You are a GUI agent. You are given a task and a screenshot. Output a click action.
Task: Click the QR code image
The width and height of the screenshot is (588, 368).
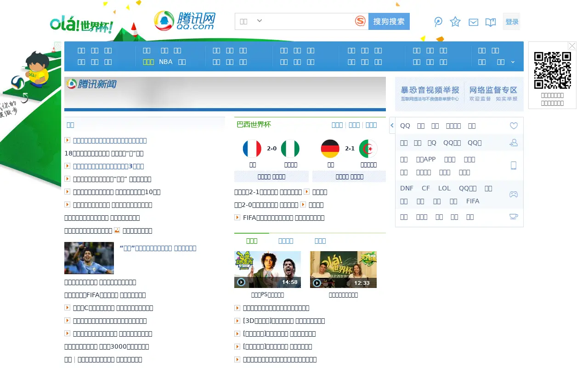[x=552, y=70]
